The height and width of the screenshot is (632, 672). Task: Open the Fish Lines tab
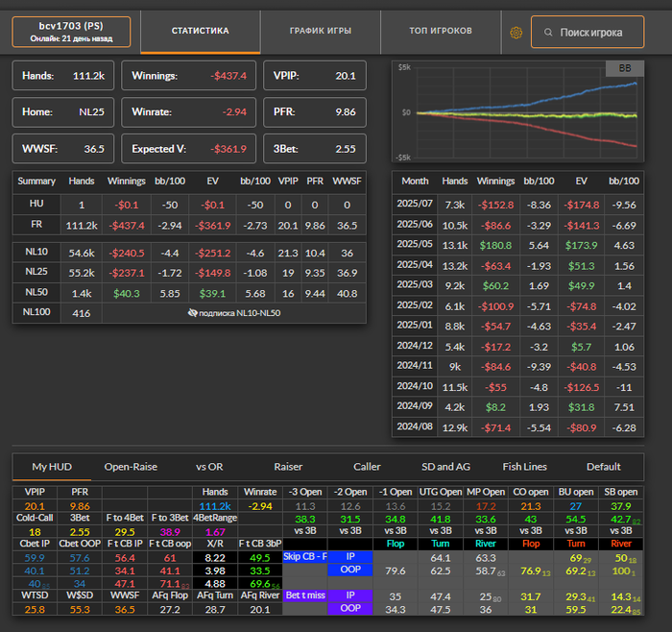[524, 467]
